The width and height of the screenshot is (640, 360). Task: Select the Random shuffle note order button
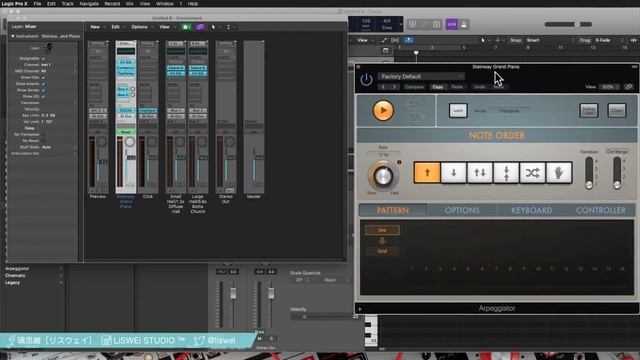(x=532, y=173)
